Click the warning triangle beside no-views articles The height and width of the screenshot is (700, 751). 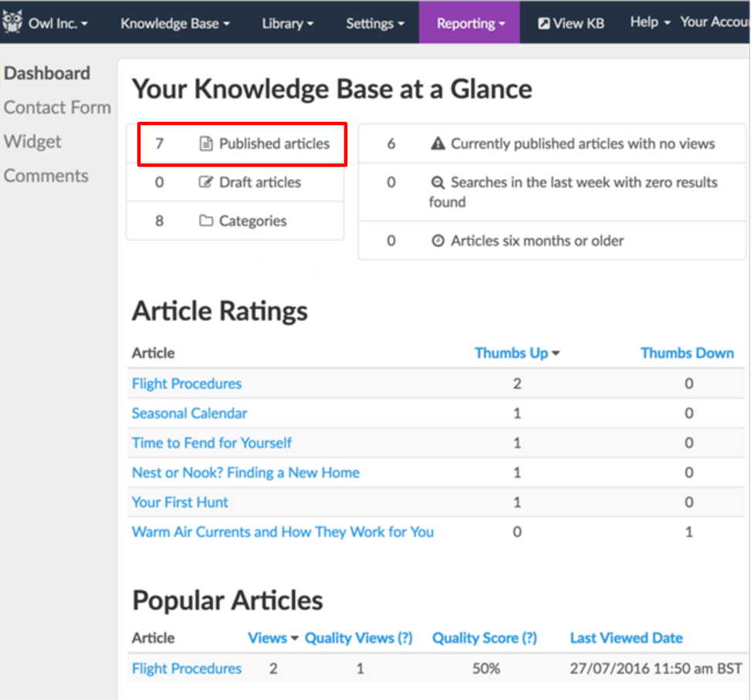tap(438, 143)
